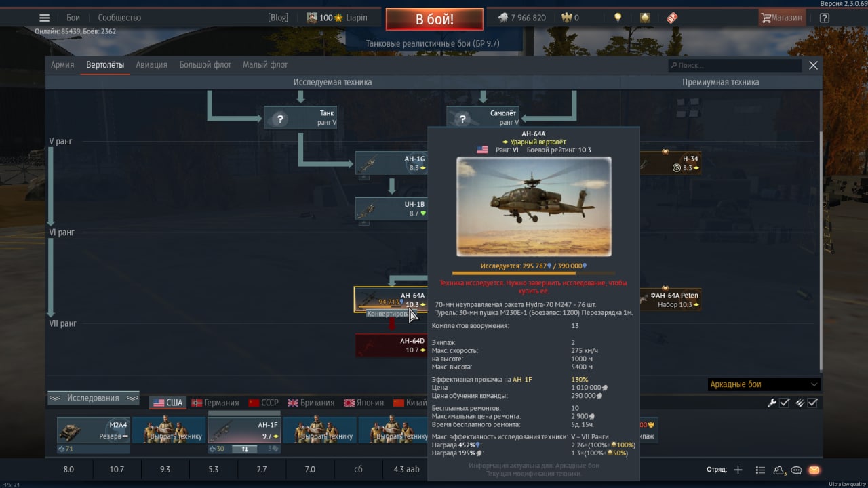The image size is (868, 488).
Task: Change the game mode Танковые реалистичные бои
Action: [434, 43]
